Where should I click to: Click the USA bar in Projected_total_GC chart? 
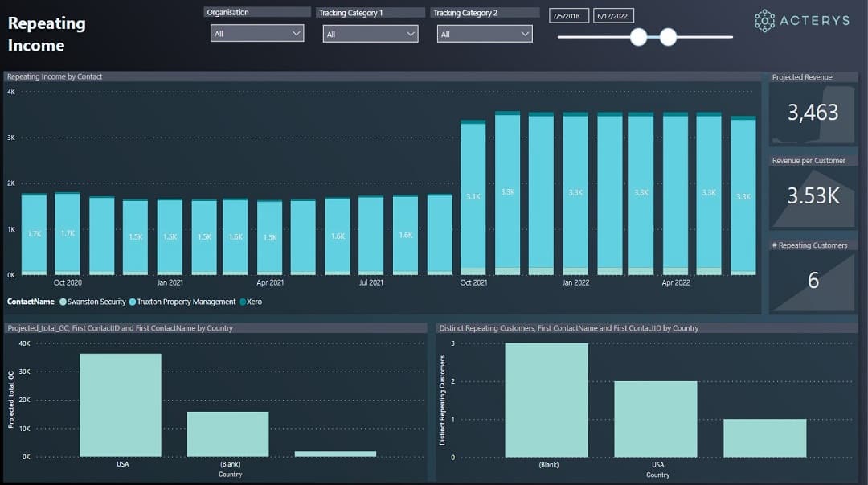[x=121, y=405]
